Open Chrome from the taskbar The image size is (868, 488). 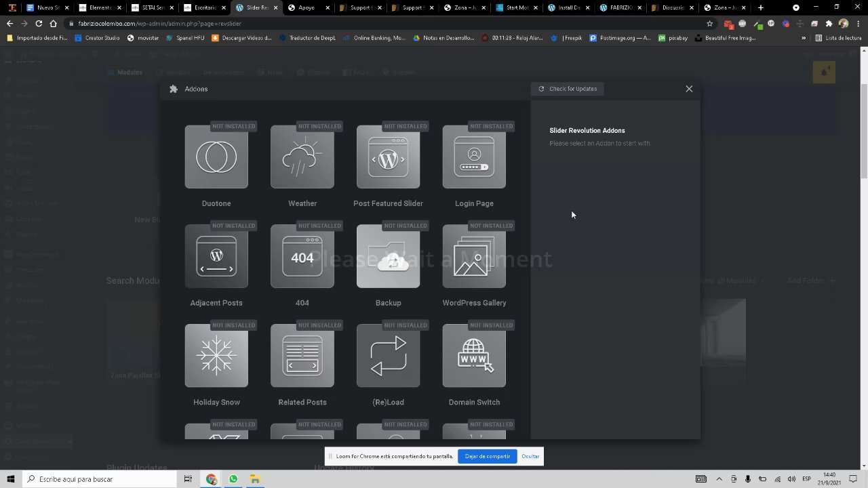pos(212,479)
